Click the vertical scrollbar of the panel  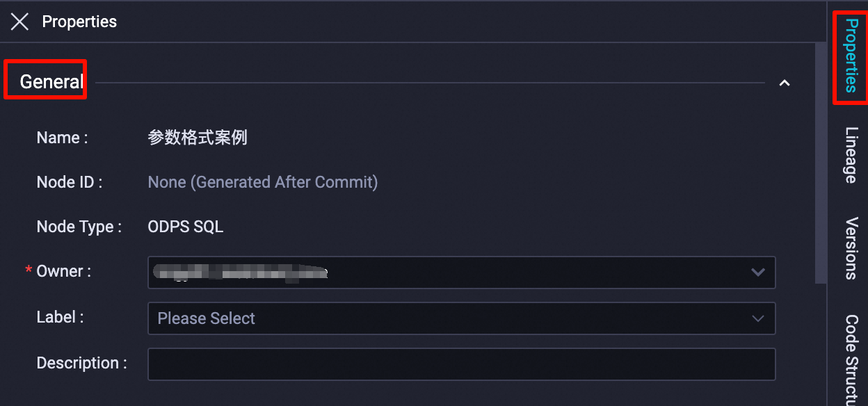[821, 163]
